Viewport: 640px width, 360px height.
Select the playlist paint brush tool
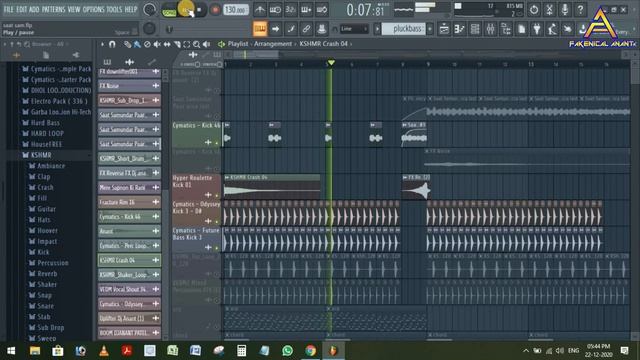click(138, 44)
